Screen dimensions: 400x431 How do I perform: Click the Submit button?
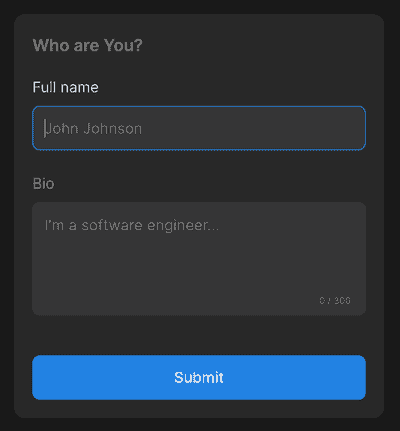(x=199, y=377)
